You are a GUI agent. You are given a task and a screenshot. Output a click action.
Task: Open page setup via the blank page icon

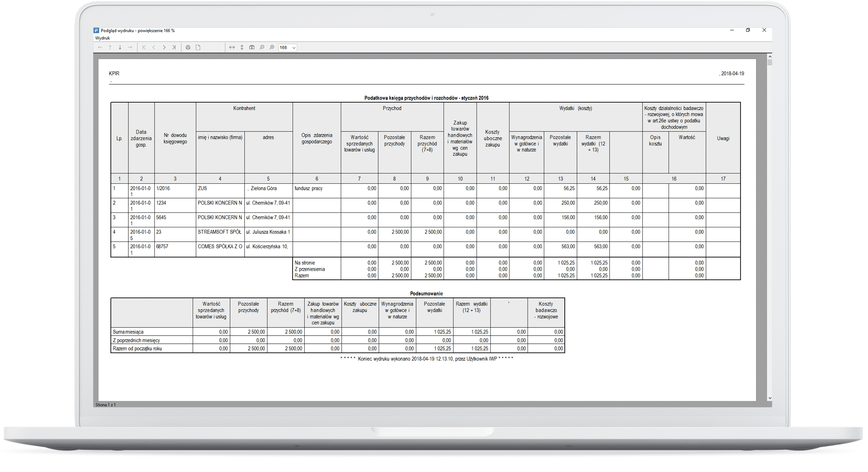(x=198, y=47)
